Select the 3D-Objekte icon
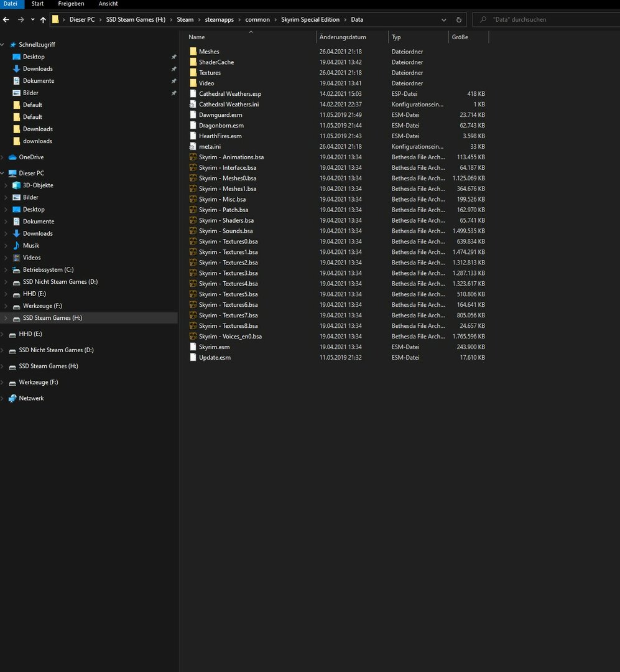The height and width of the screenshot is (672, 620). click(16, 185)
